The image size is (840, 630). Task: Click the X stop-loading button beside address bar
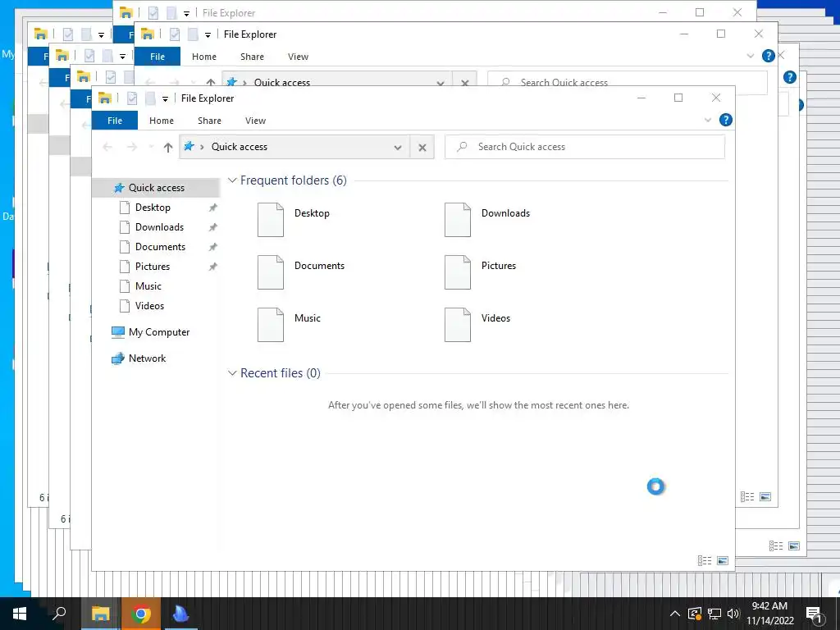point(422,148)
